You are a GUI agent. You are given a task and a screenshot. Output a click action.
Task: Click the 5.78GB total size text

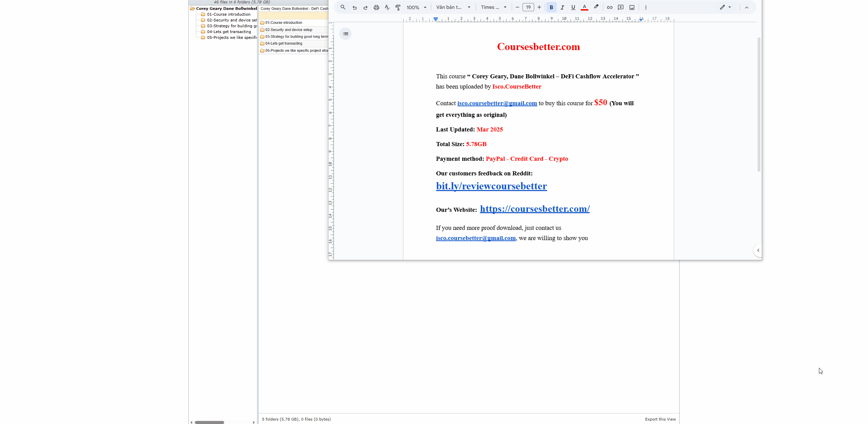pyautogui.click(x=476, y=144)
